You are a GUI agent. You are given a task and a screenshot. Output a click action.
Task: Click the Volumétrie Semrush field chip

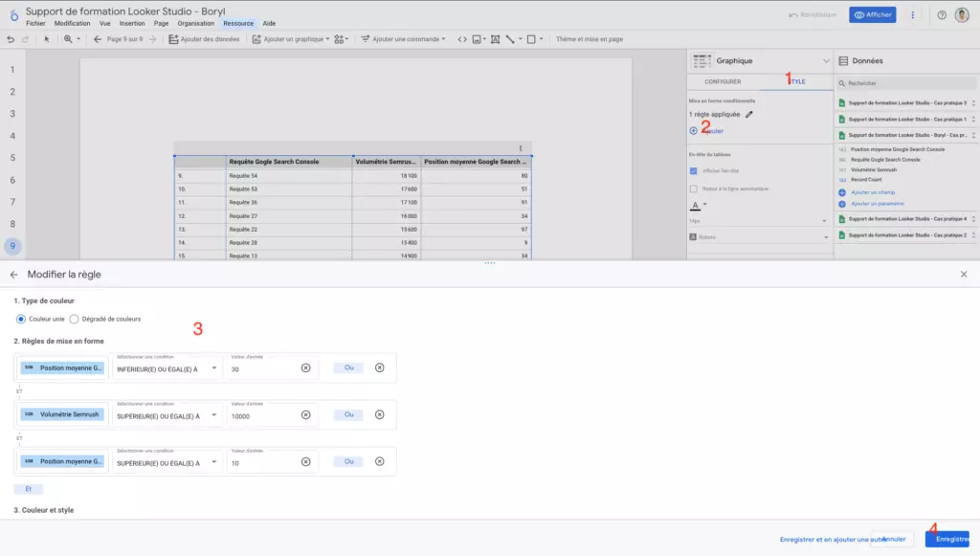pos(62,414)
